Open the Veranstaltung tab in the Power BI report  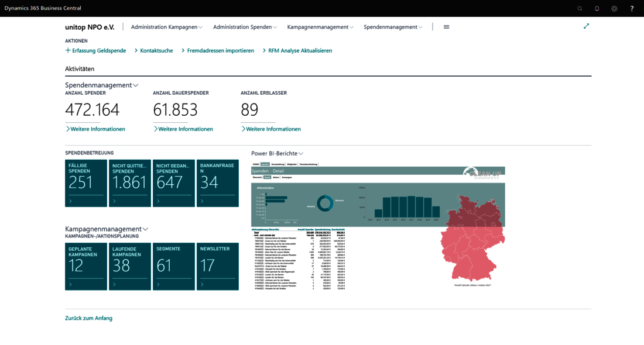pyautogui.click(x=278, y=164)
